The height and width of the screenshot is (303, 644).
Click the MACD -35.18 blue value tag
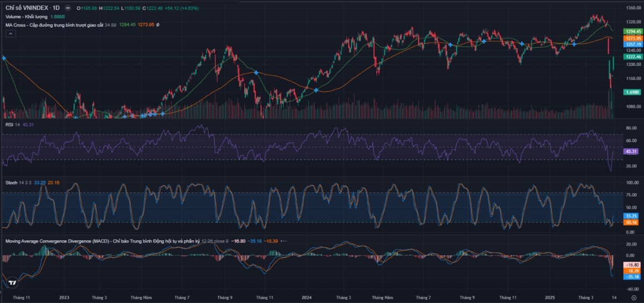[x=631, y=277]
